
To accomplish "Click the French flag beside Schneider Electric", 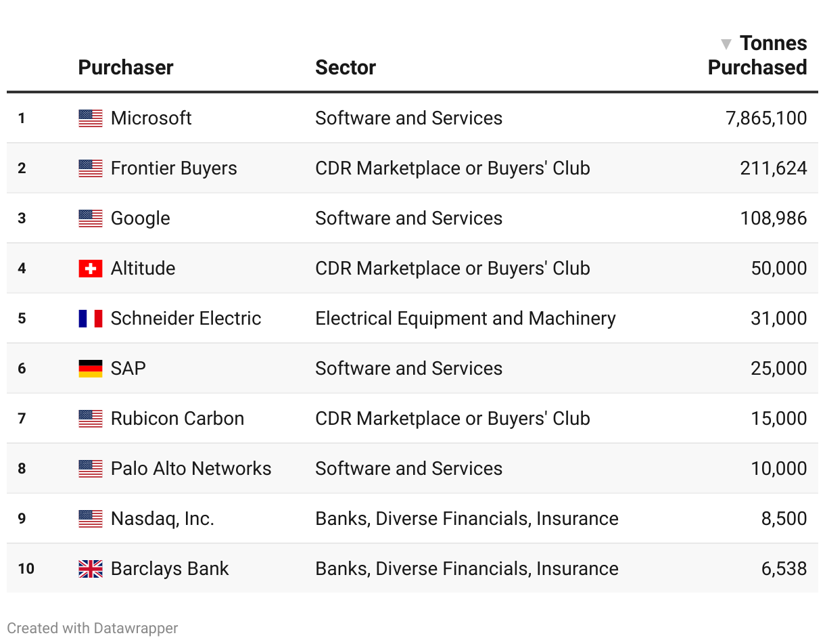I will coord(91,319).
